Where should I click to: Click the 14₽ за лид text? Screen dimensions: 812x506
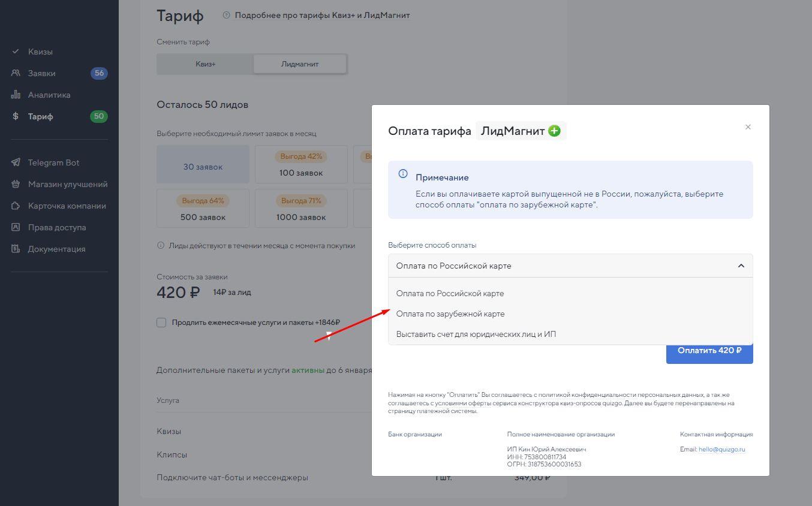(232, 293)
